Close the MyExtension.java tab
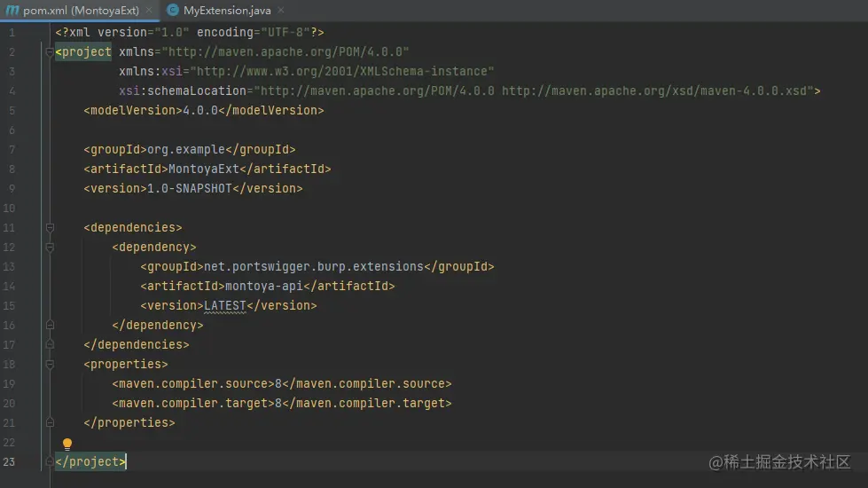The width and height of the screenshot is (868, 488). (281, 10)
